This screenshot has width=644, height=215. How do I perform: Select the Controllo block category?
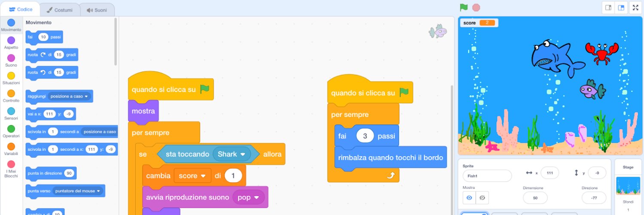11,96
